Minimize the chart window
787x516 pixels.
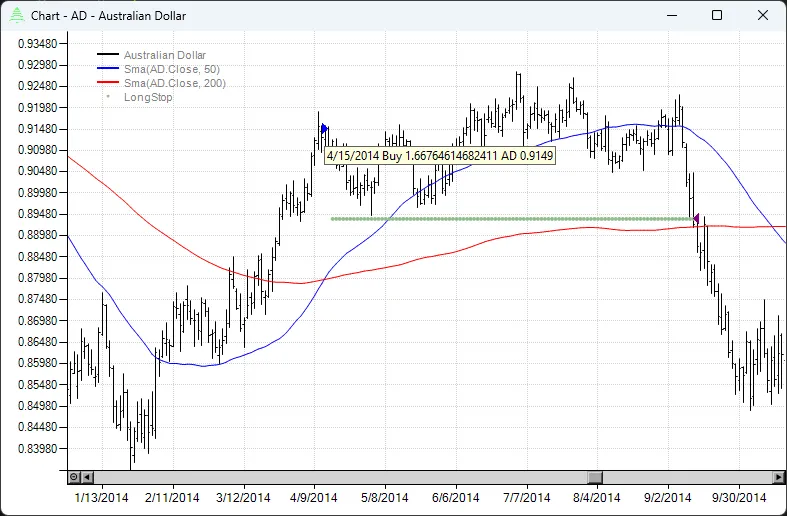click(672, 15)
